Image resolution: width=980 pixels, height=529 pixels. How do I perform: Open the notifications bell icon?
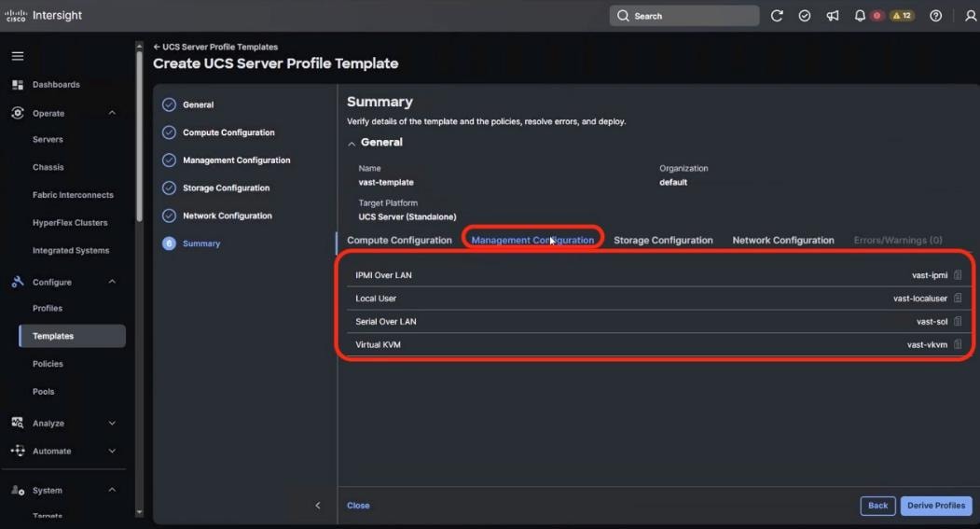pyautogui.click(x=860, y=16)
